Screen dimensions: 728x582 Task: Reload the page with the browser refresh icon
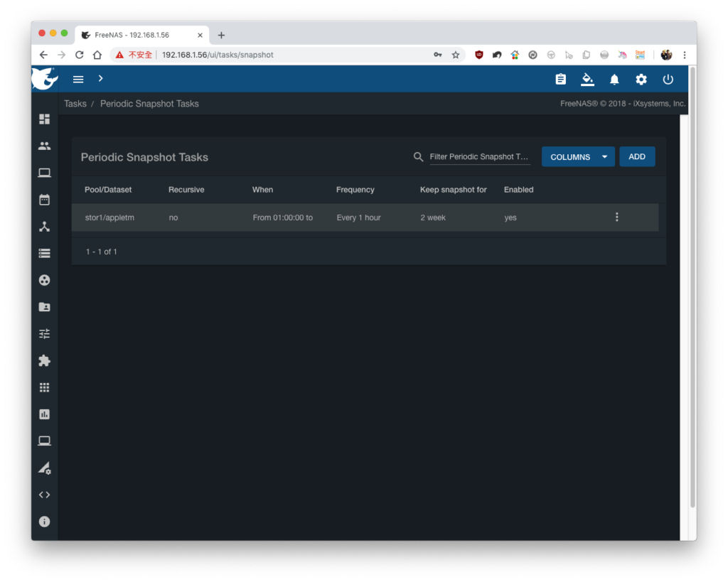coord(80,55)
